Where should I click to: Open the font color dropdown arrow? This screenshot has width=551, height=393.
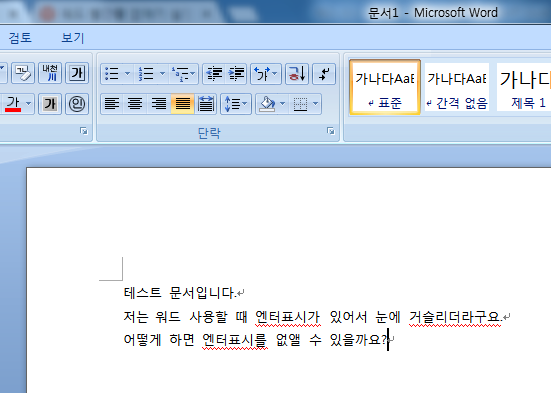(x=28, y=104)
